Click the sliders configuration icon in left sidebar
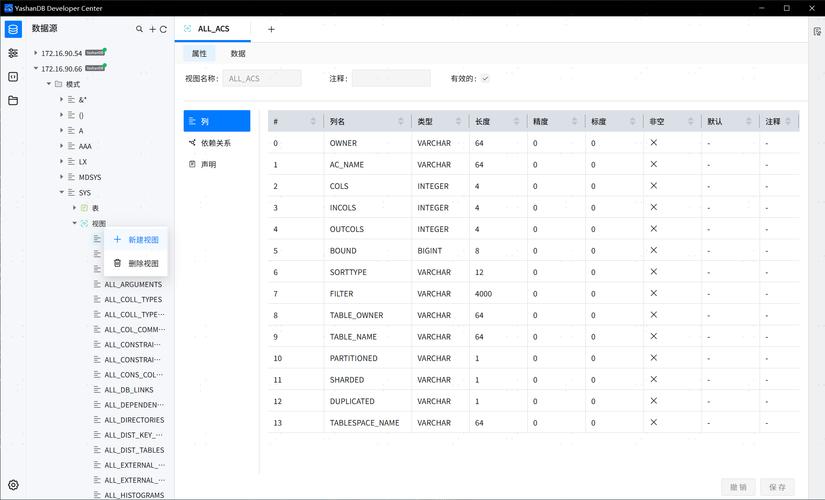The image size is (825, 500). [x=13, y=53]
